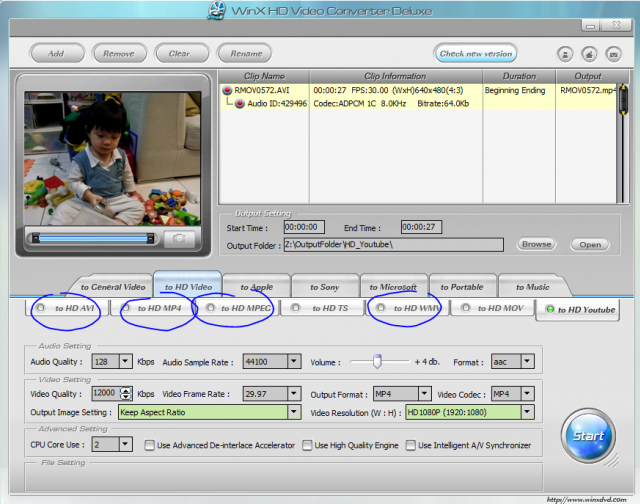Viewport: 640px width, 504px height.
Task: Switch to the to Sony tab
Action: pyautogui.click(x=325, y=287)
